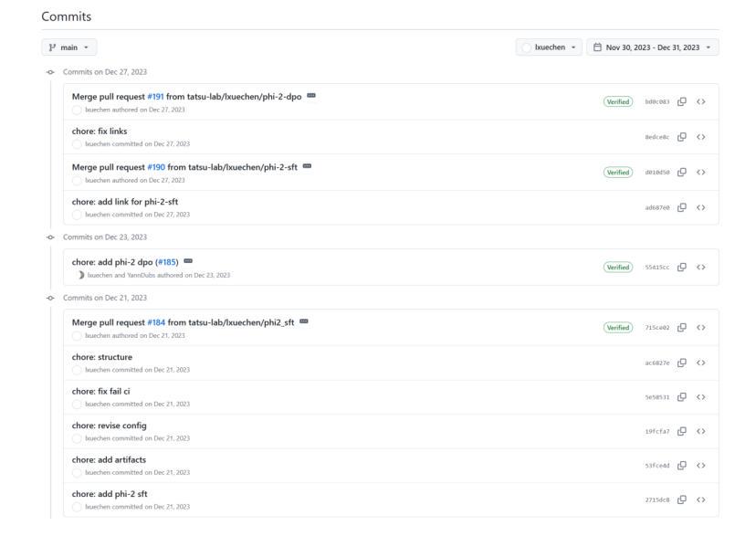Open the lxuechen author filter dropdown

pyautogui.click(x=548, y=47)
